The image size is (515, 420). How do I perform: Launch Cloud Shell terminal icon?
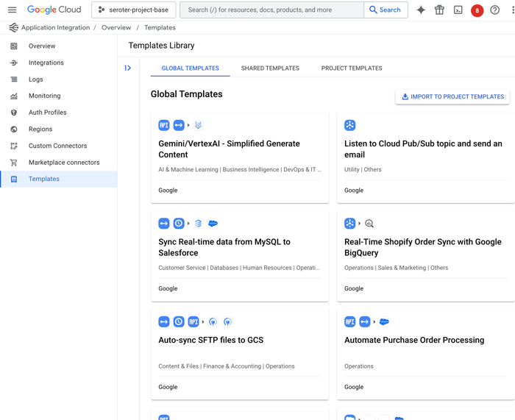458,10
